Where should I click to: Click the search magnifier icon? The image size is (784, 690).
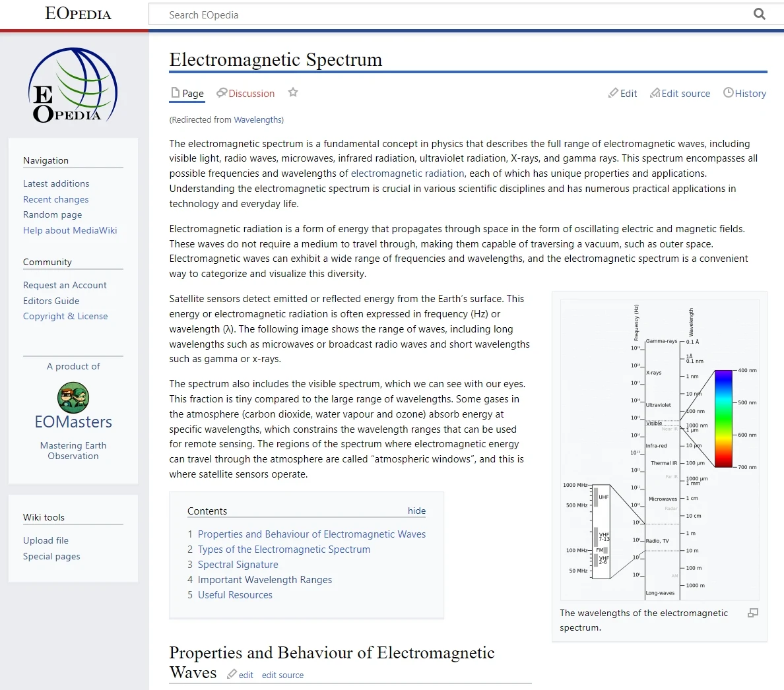point(759,14)
